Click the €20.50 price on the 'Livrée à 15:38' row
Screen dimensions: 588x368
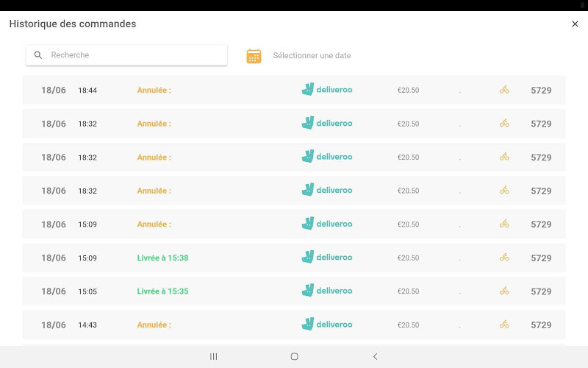pos(409,258)
